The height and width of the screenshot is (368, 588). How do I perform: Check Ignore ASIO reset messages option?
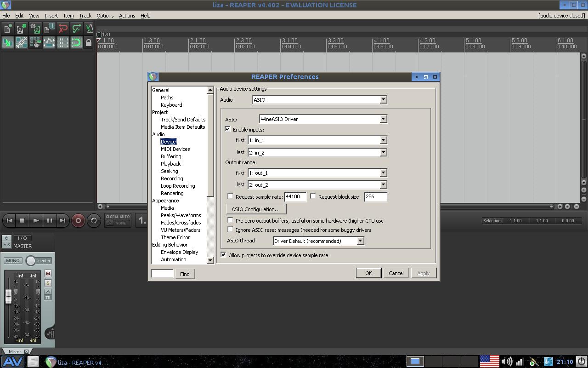click(231, 230)
